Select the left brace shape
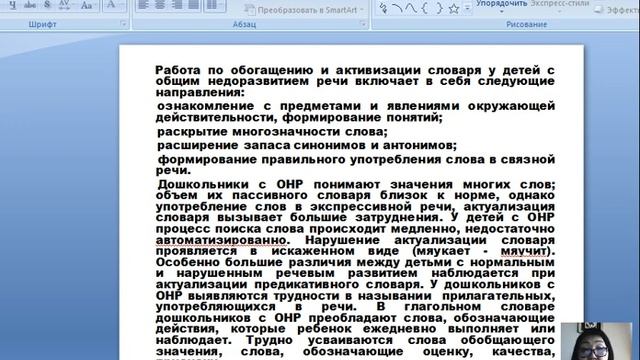 click(425, 9)
